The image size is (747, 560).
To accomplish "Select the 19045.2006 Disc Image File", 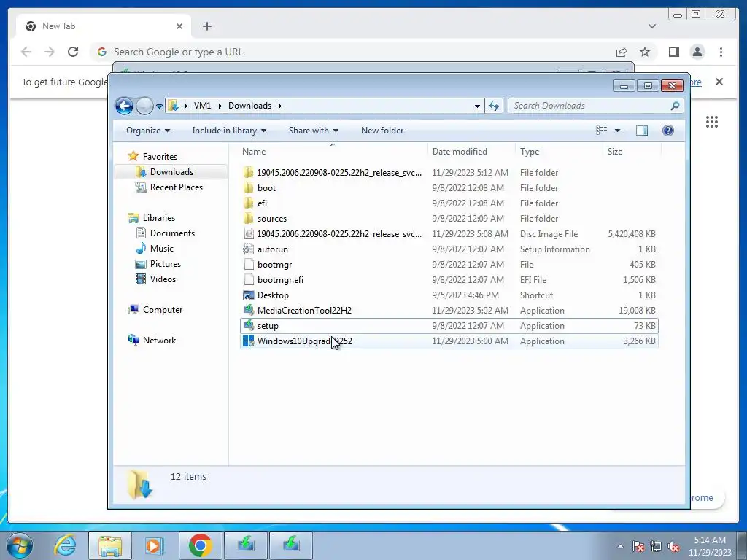I will coord(449,234).
